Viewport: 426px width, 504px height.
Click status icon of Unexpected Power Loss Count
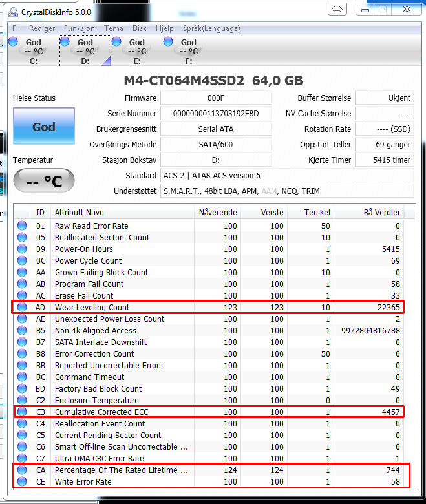pos(22,319)
